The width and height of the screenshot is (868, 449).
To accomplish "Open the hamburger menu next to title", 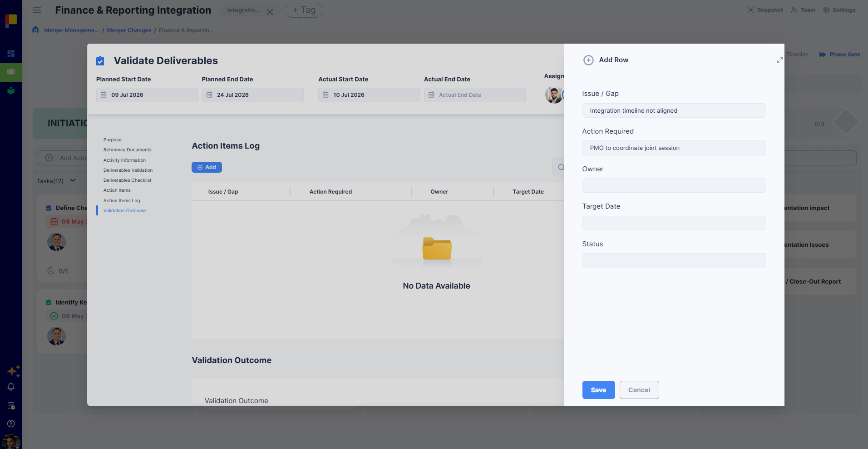I will 37,10.
